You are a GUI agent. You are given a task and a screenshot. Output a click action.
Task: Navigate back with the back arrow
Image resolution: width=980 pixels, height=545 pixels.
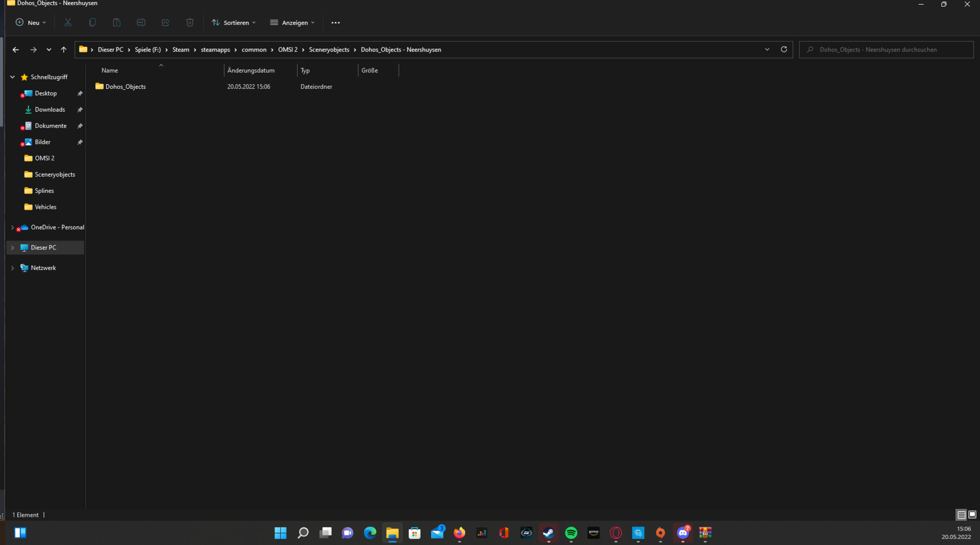pos(16,49)
